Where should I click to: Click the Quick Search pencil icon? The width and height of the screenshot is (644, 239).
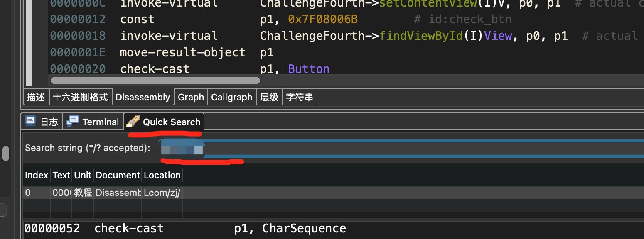pos(133,121)
